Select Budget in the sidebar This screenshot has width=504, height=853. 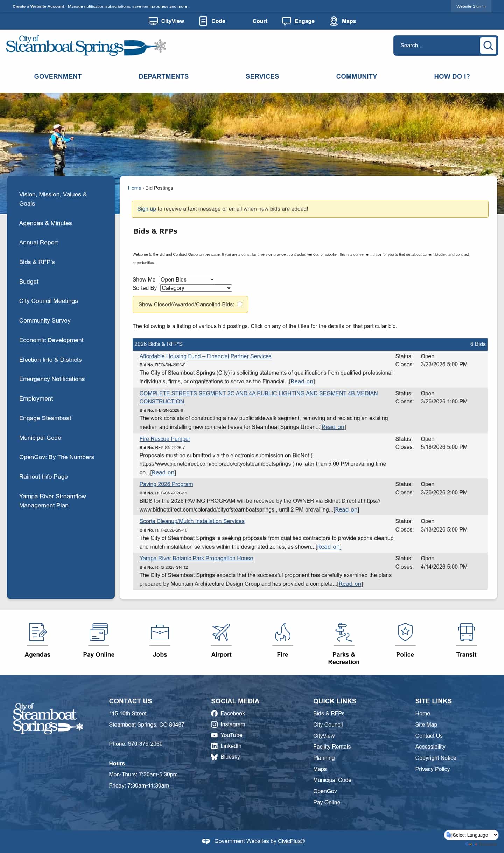click(29, 282)
